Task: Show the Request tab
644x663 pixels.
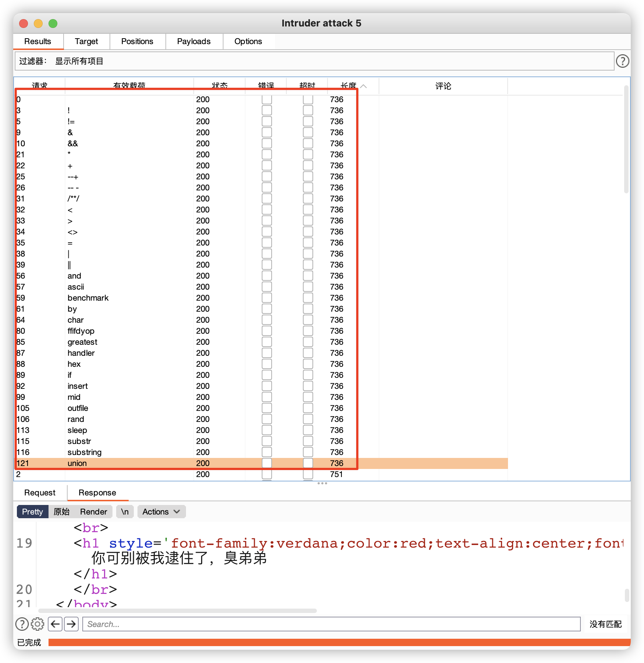Action: [x=40, y=493]
